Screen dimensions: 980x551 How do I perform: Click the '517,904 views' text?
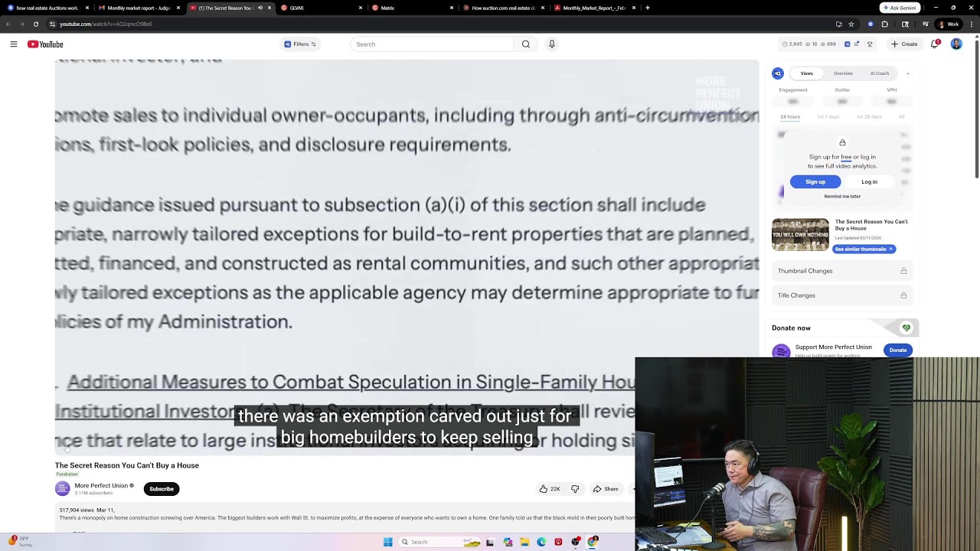77,510
